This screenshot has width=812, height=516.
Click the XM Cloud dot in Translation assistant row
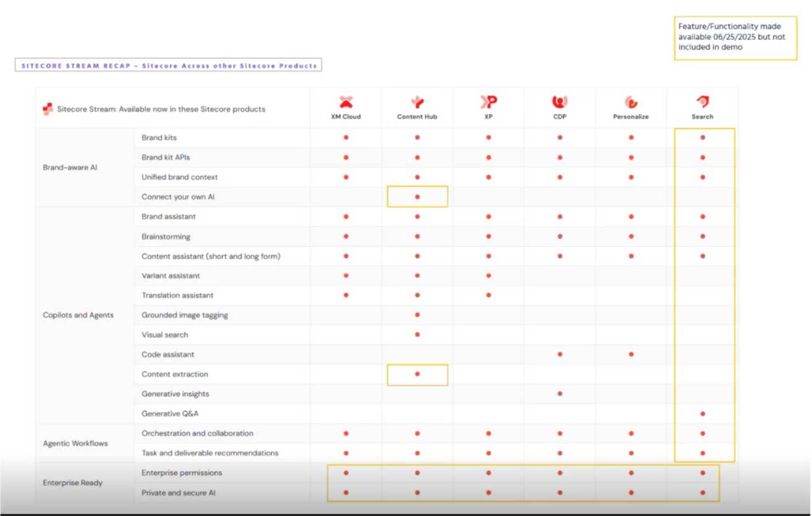point(346,295)
